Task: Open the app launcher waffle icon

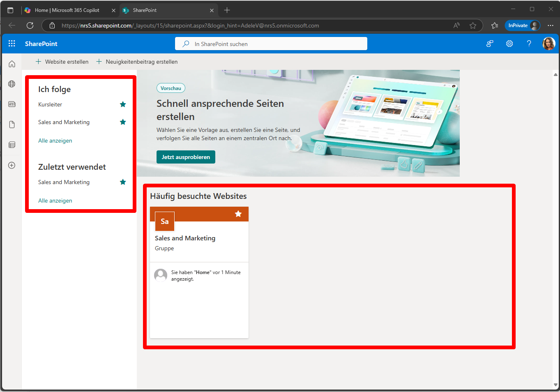Action: click(x=12, y=44)
